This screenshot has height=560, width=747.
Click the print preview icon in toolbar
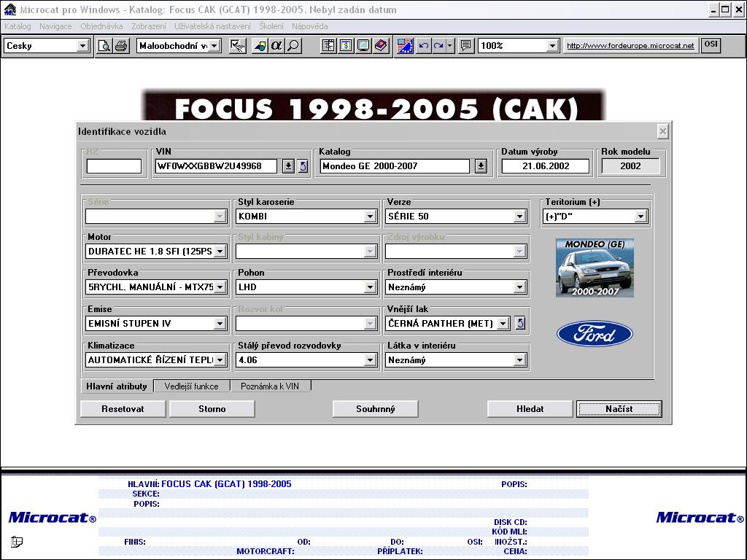105,46
